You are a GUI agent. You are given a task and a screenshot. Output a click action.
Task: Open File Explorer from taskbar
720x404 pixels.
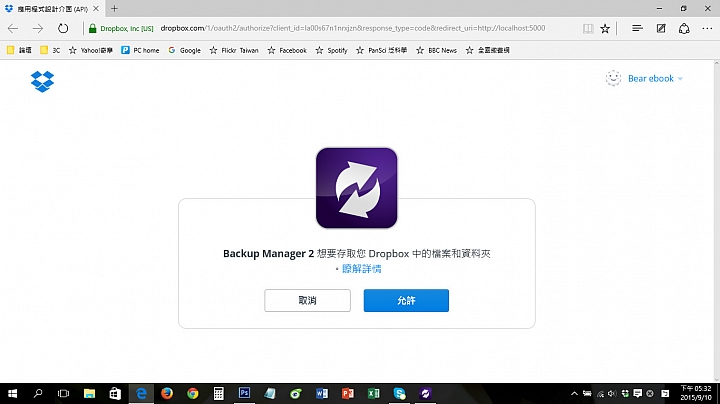coord(89,393)
